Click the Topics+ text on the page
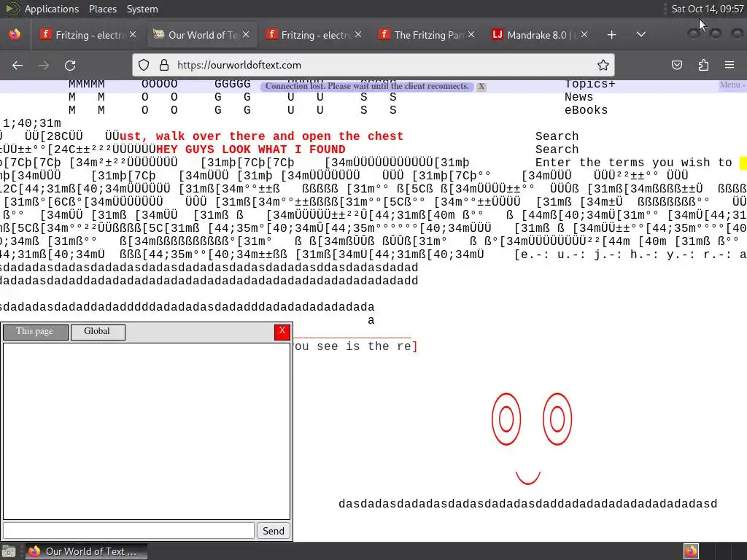Image resolution: width=747 pixels, height=560 pixels. (589, 85)
